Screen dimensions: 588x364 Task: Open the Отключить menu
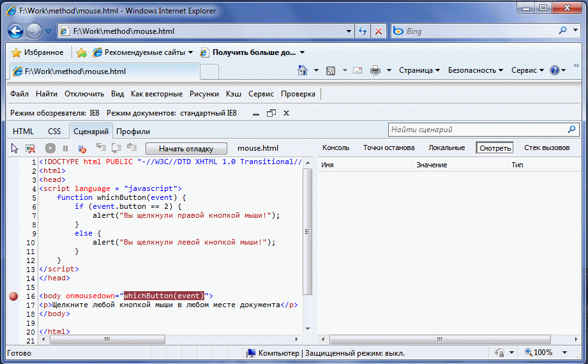point(84,94)
